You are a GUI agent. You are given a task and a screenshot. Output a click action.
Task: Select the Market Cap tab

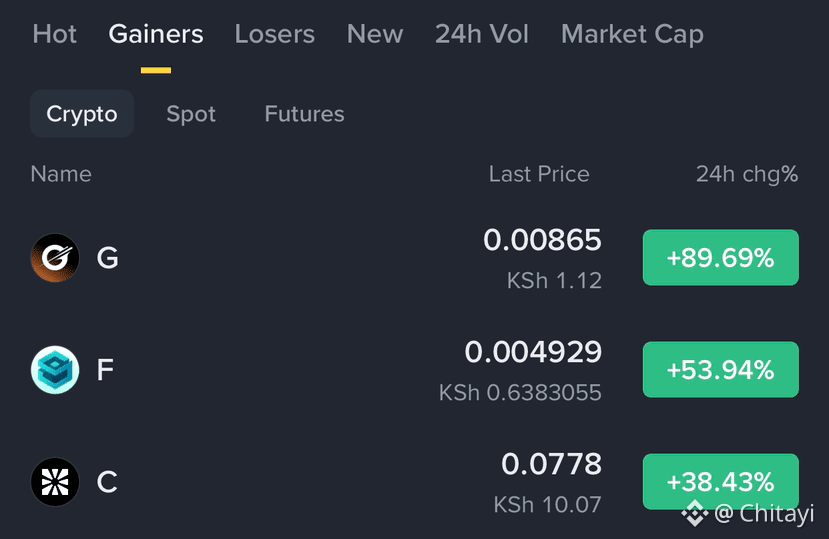coord(632,34)
